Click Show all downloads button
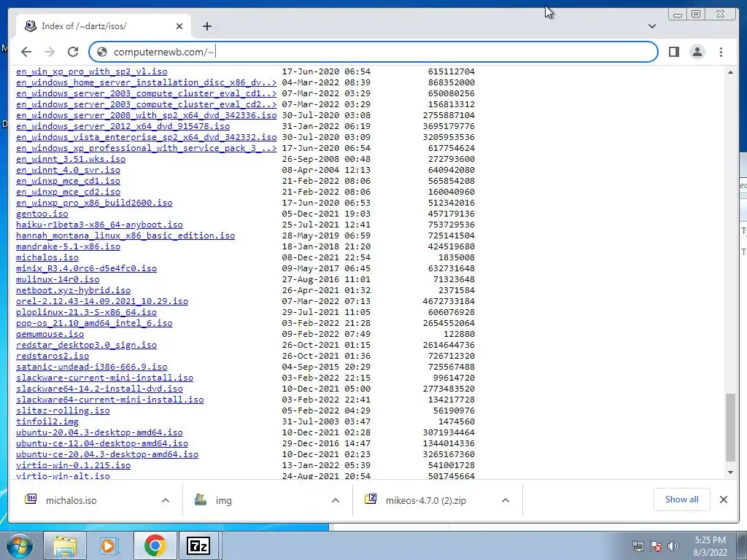747x560 pixels. click(x=682, y=499)
